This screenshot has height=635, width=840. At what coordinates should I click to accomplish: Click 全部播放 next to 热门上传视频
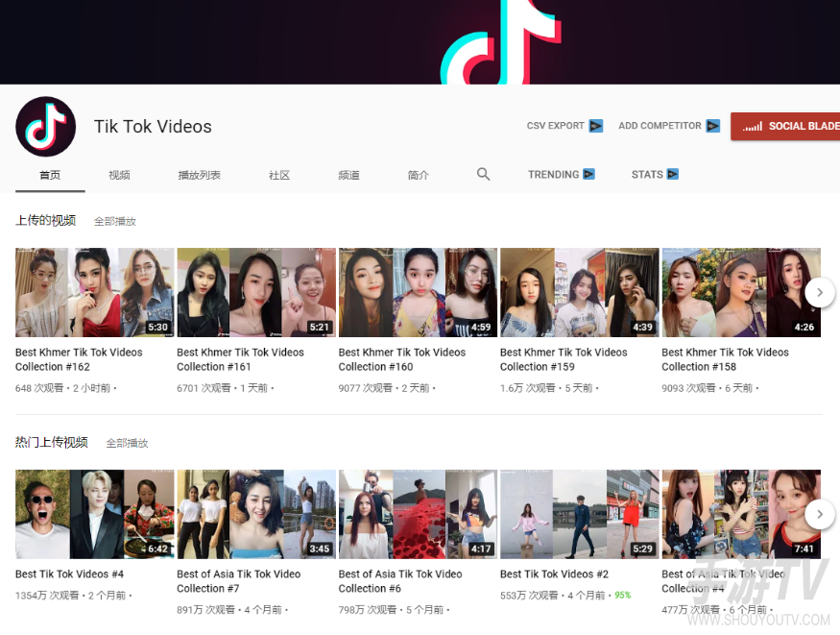click(x=127, y=443)
